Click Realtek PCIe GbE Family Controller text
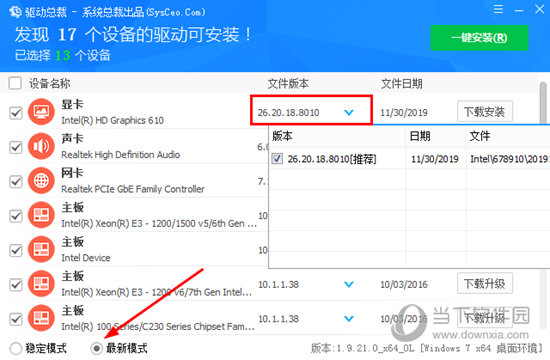This screenshot has height=360, width=550. coord(133,189)
